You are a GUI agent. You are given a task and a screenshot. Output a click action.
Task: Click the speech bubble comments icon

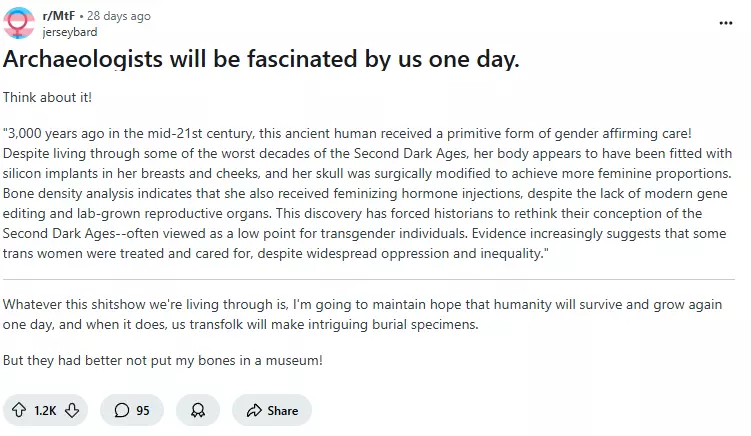122,410
